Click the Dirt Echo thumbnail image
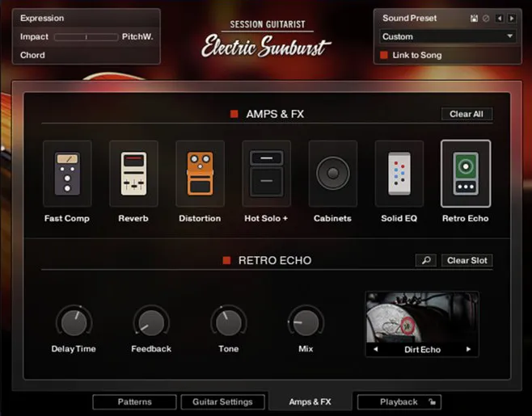 [x=422, y=317]
